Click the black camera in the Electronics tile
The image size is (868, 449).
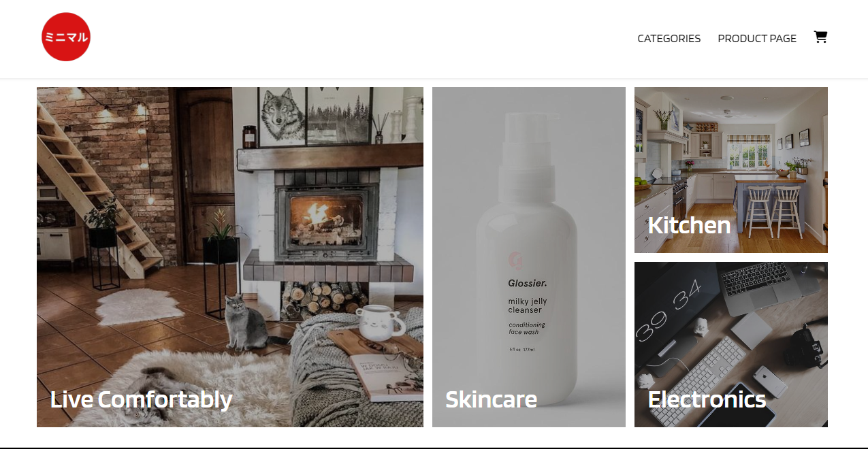(805, 347)
